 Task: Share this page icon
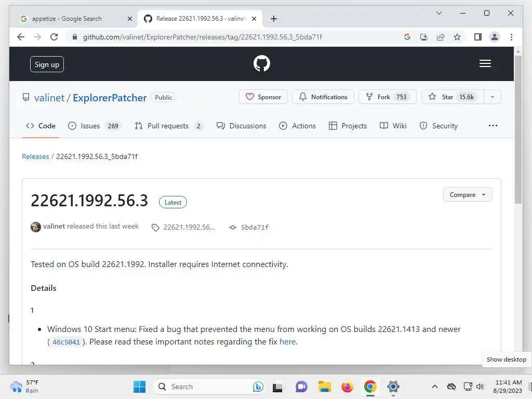point(441,37)
